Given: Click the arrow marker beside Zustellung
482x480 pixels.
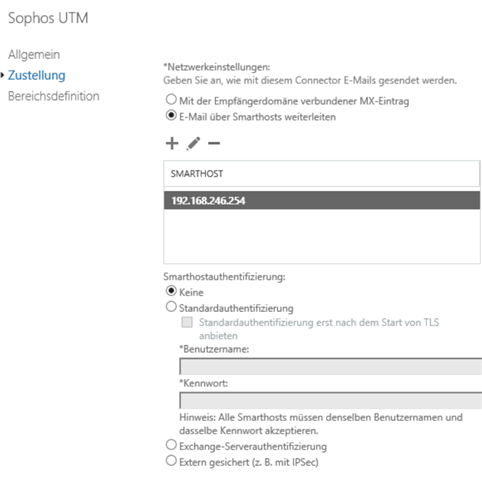Looking at the screenshot, I should [2, 75].
